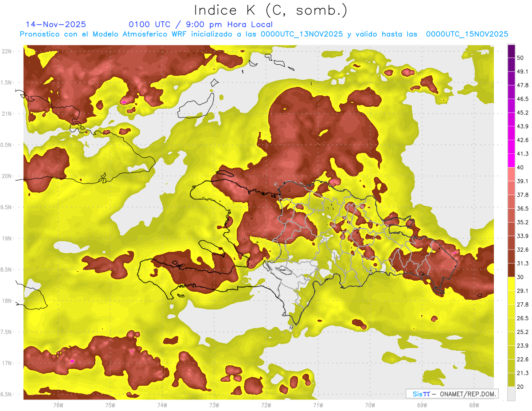Click the colorbar label "29.1"
This screenshot has height=411, width=532.
523,291
